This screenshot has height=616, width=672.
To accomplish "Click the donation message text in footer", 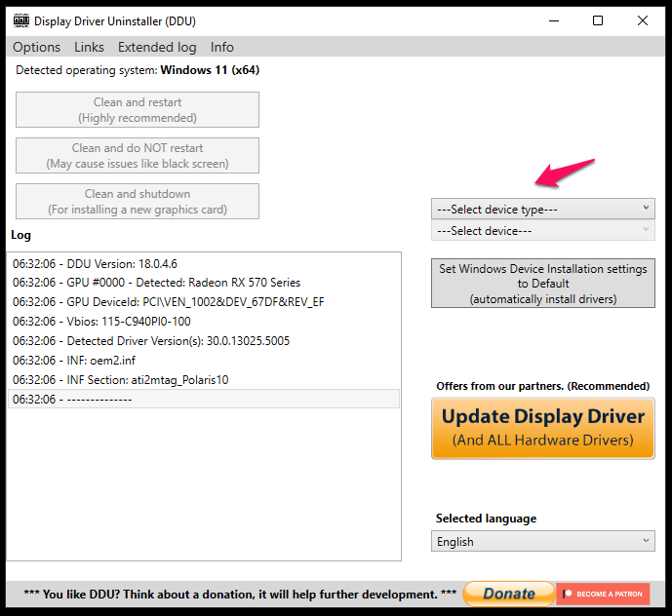I will [x=240, y=595].
